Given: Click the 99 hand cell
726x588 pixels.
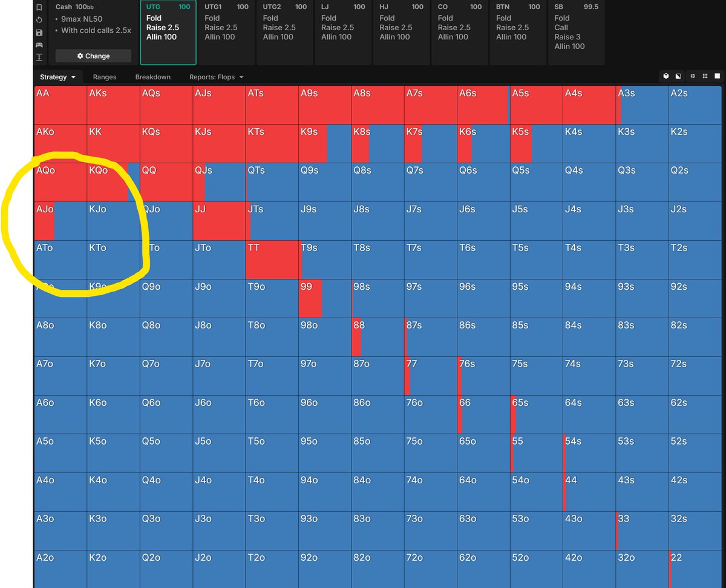Looking at the screenshot, I should coord(325,299).
